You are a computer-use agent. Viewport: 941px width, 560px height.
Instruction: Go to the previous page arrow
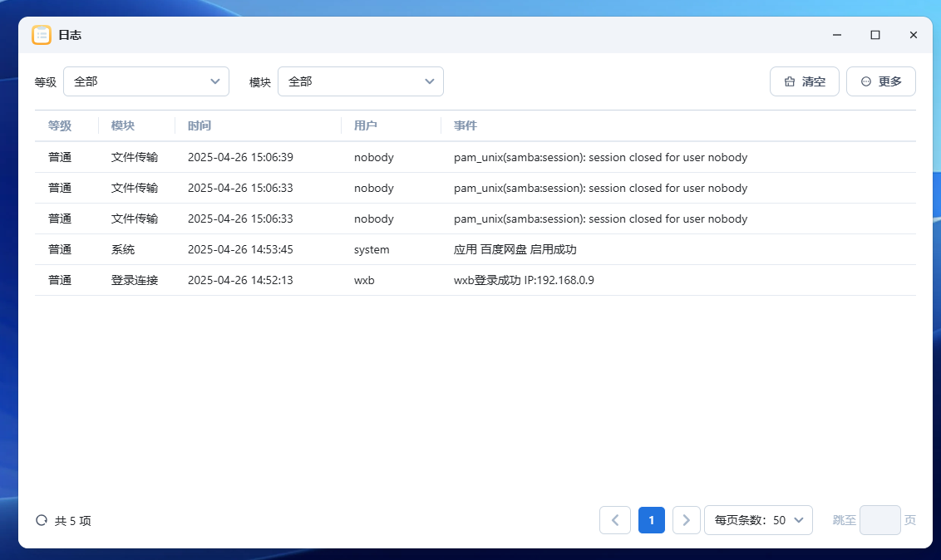coord(615,520)
